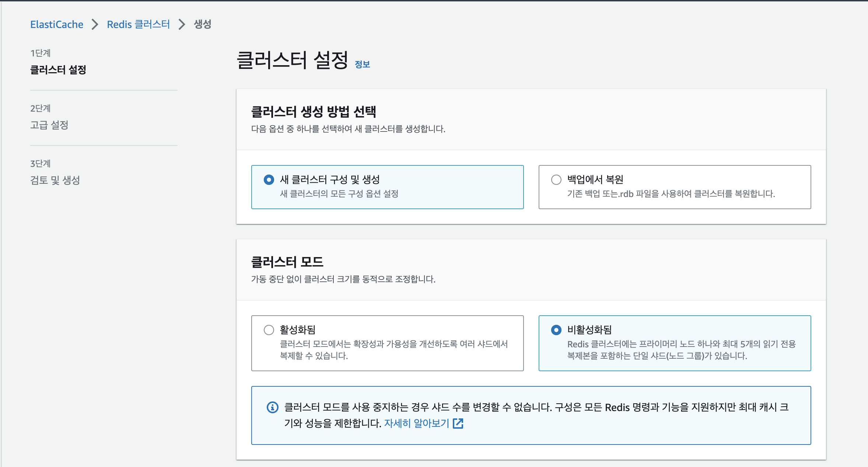The image size is (868, 467).
Task: Select 백업에서 복원 radio option
Action: (x=556, y=180)
